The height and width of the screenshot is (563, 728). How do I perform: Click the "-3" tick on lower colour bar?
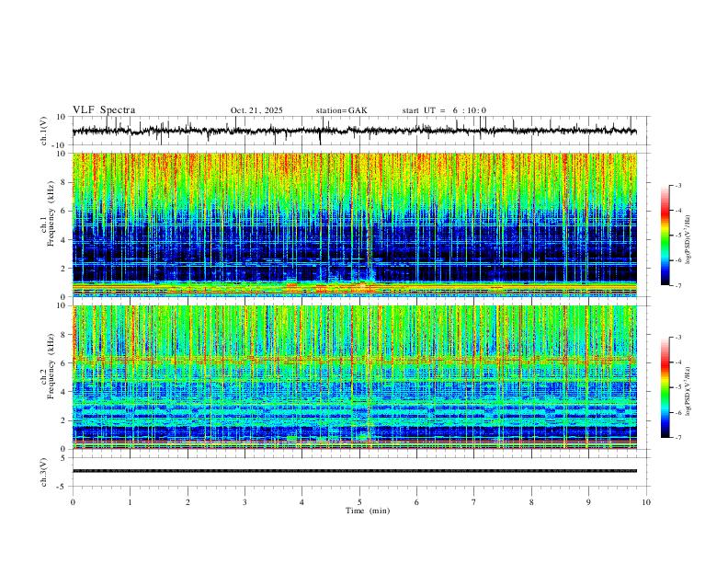point(677,338)
